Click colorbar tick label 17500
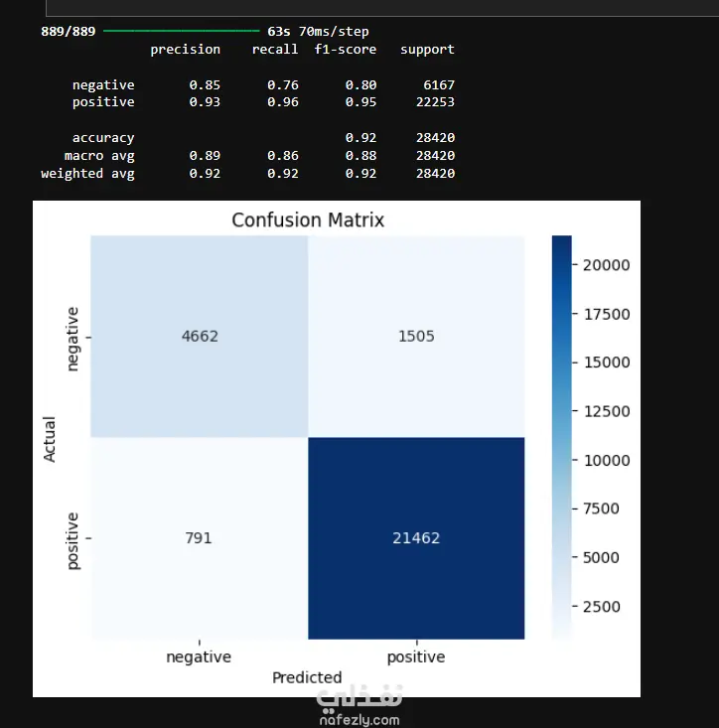The width and height of the screenshot is (719, 728). click(607, 314)
